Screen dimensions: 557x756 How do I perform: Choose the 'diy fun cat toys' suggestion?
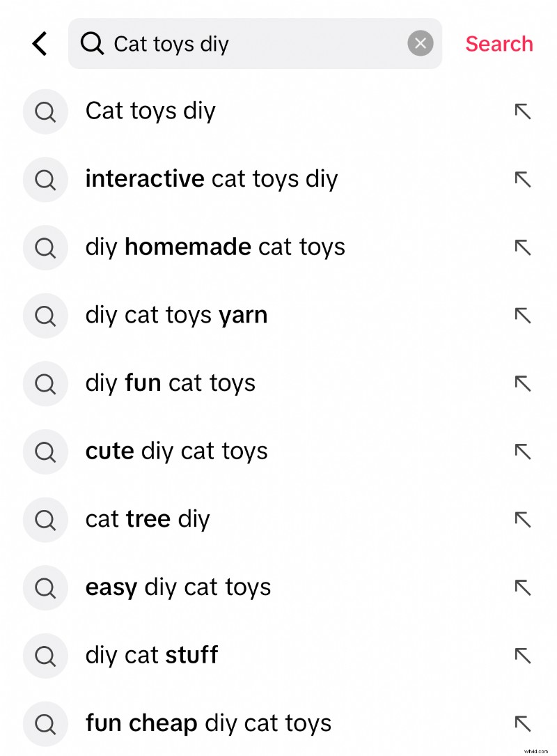170,383
